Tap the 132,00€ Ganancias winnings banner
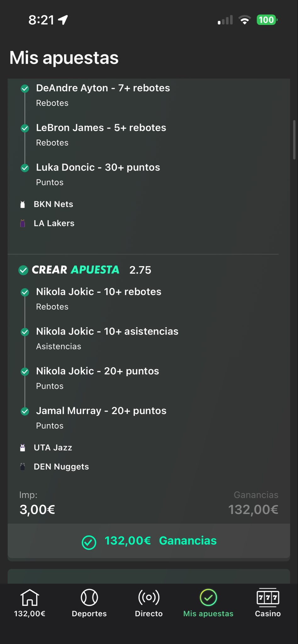This screenshot has width=298, height=644. pos(149,541)
